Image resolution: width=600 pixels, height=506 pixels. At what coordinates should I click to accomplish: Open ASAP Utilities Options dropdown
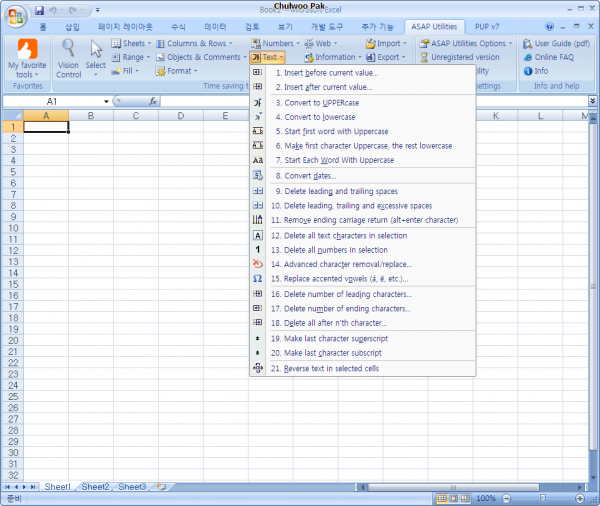click(x=466, y=43)
